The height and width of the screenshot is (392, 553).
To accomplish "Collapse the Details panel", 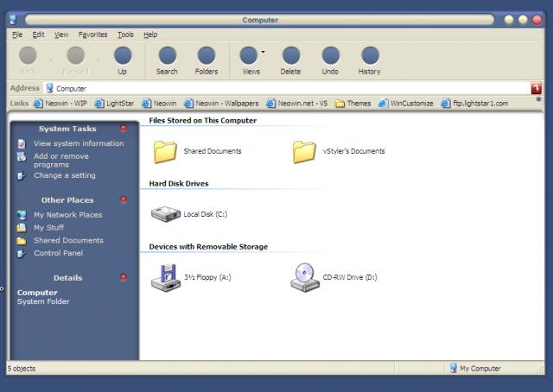I will point(124,277).
